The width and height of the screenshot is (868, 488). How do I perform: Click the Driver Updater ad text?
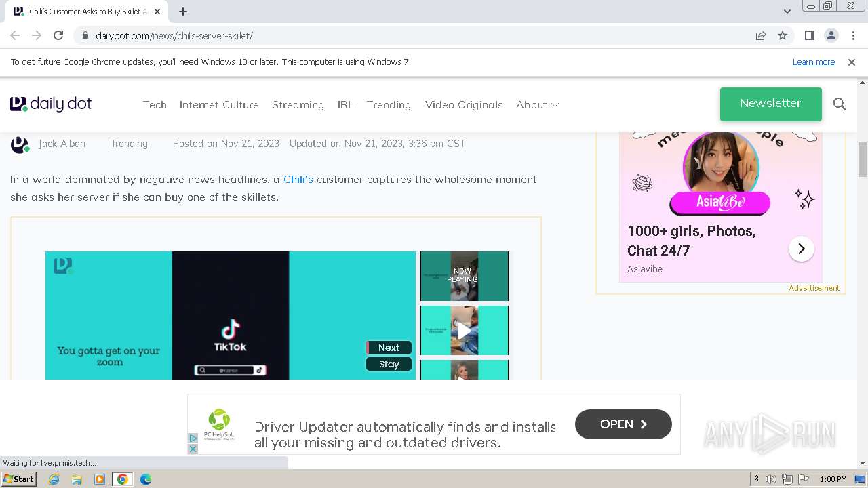(x=405, y=434)
